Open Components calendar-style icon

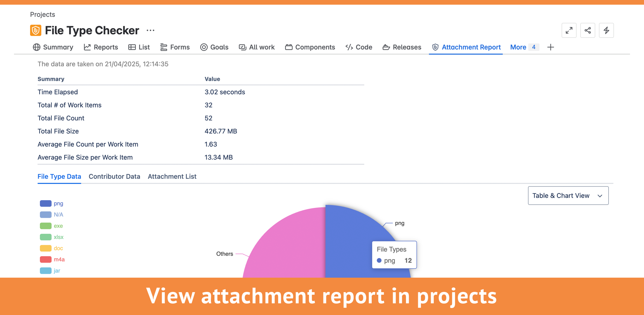(x=288, y=47)
